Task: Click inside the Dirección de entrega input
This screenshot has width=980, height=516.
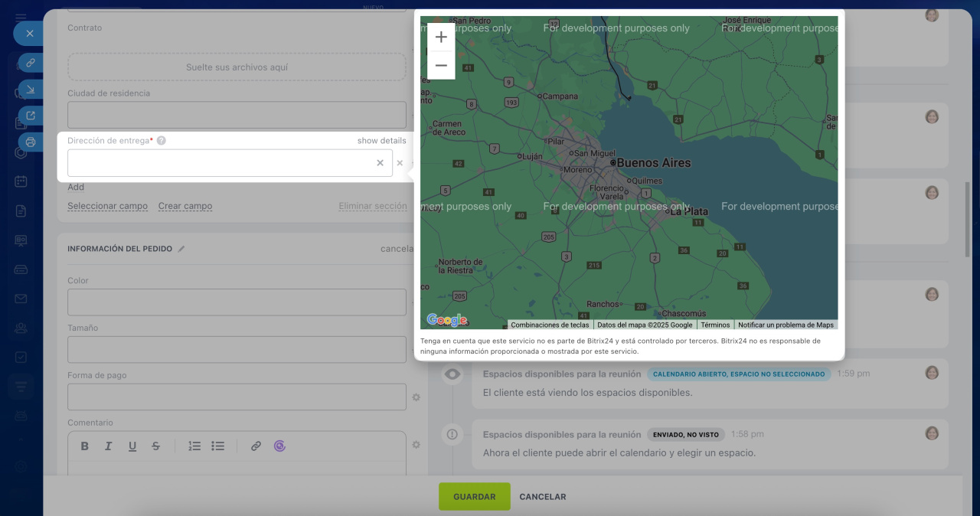Action: coord(220,163)
